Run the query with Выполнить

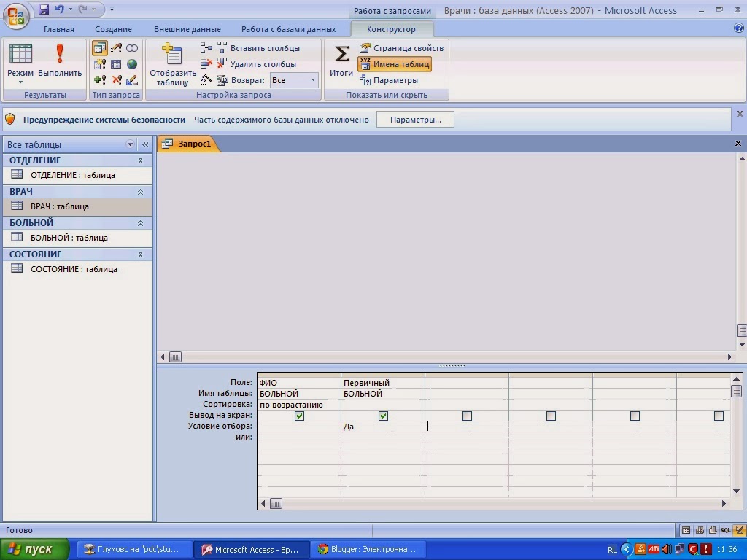pyautogui.click(x=60, y=61)
